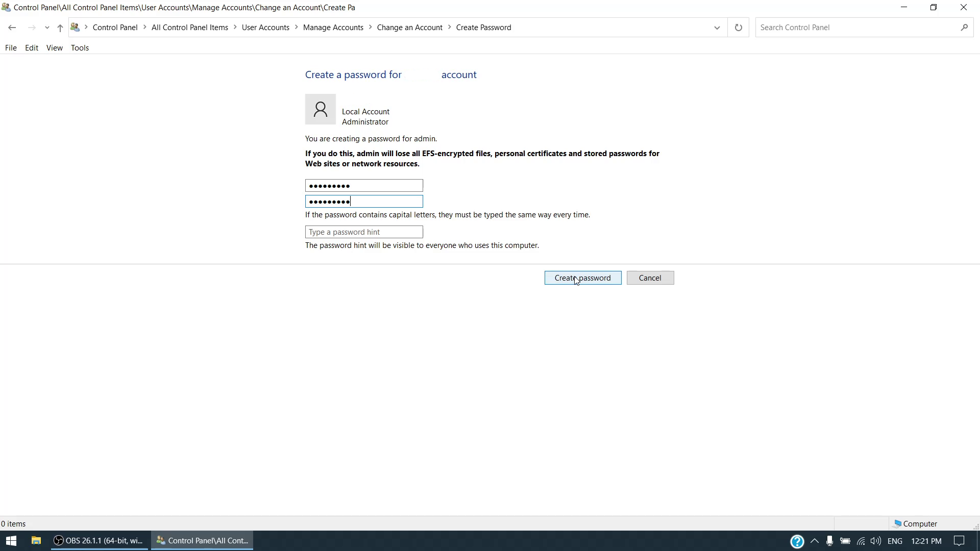
Task: Click the volume speaker tray icon
Action: pyautogui.click(x=876, y=541)
